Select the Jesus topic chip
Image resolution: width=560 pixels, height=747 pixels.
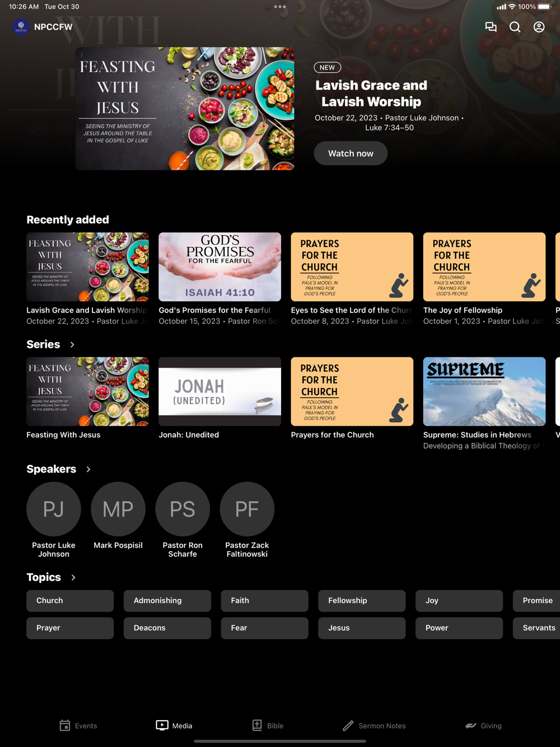pos(362,628)
